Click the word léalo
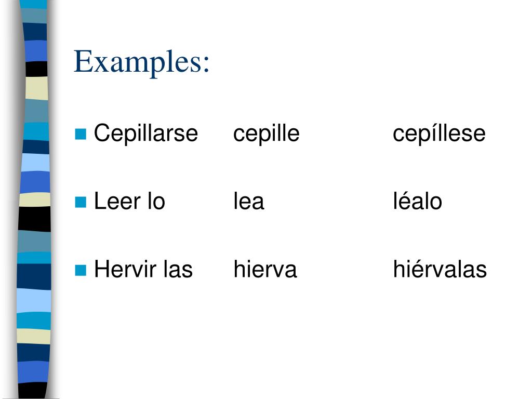The width and height of the screenshot is (532, 399). [417, 201]
